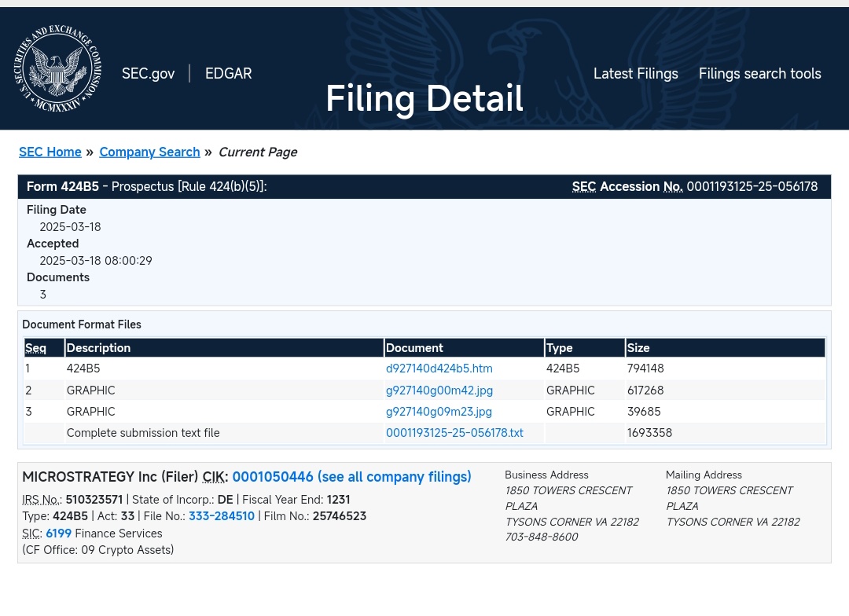849x616 pixels.
Task: Select IRS number 510323571
Action: (94, 500)
